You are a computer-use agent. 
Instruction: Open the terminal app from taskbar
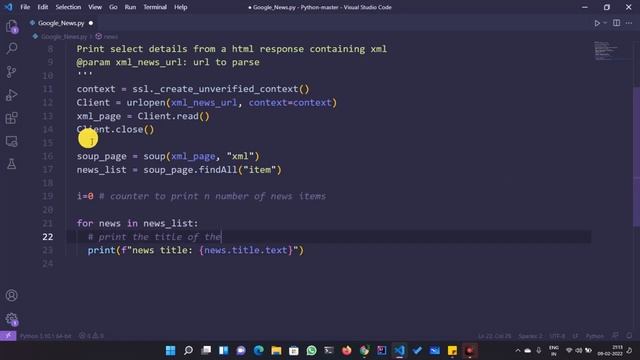coord(329,351)
